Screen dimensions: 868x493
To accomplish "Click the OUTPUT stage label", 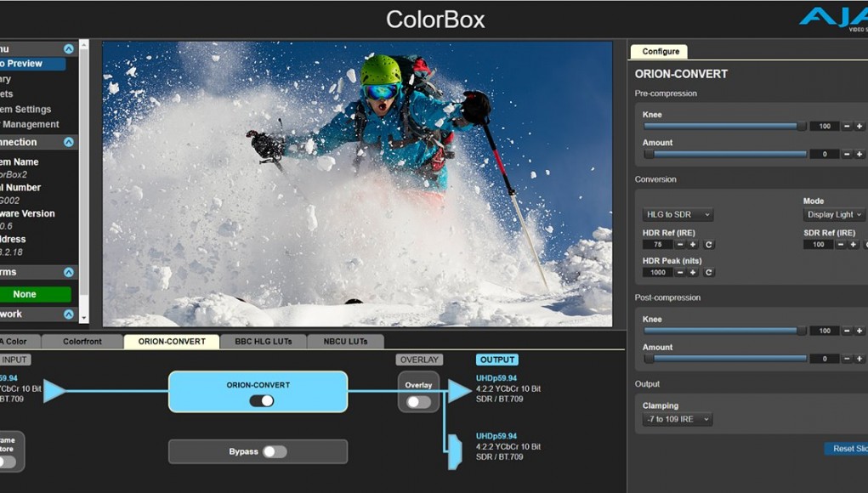I will pos(497,360).
